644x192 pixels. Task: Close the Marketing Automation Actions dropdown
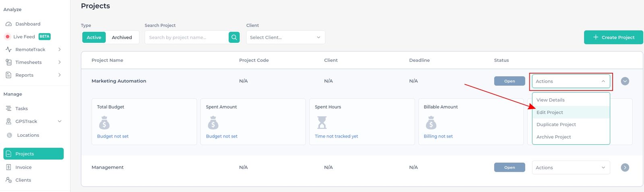coord(571,81)
